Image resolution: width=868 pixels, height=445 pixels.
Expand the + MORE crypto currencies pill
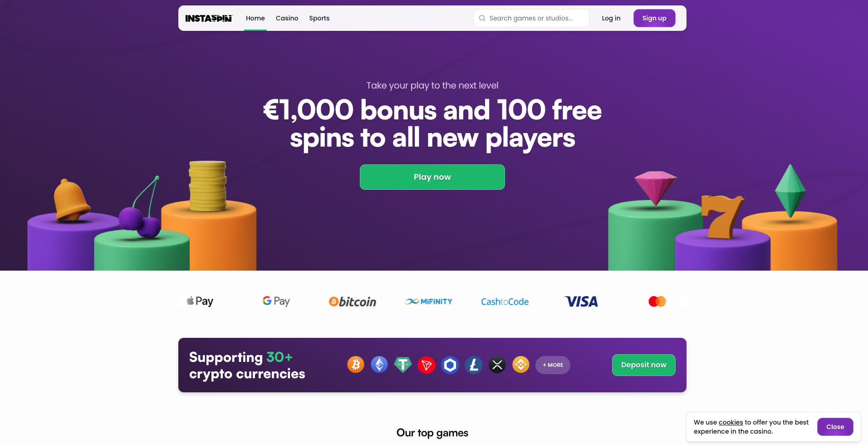pyautogui.click(x=553, y=365)
